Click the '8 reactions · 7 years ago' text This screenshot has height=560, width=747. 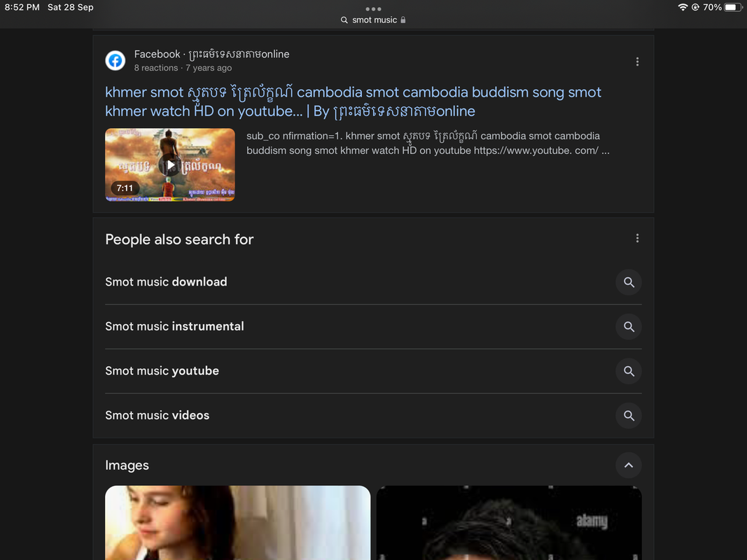click(183, 68)
